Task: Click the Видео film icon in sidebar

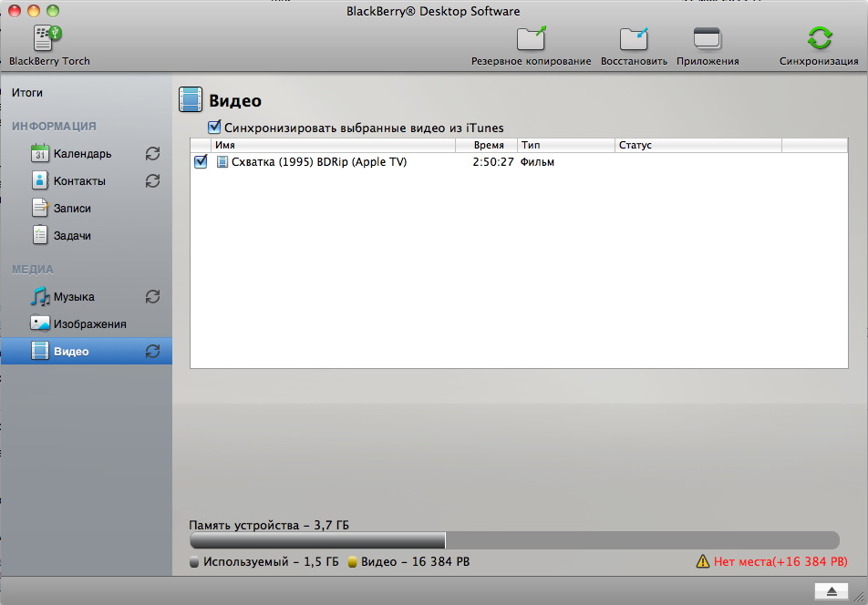Action: (40, 351)
